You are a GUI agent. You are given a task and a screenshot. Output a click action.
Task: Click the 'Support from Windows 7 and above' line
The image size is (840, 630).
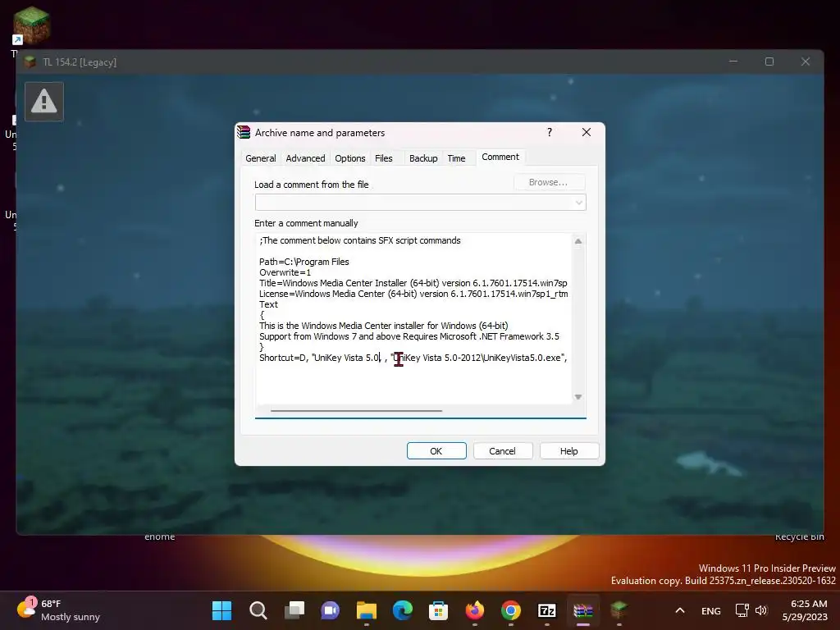[x=409, y=336]
